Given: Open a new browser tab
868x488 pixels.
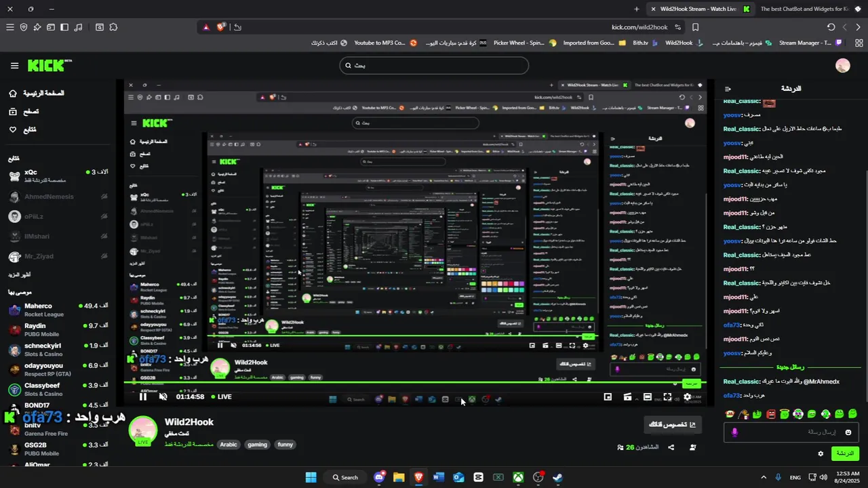Looking at the screenshot, I should pos(636,9).
